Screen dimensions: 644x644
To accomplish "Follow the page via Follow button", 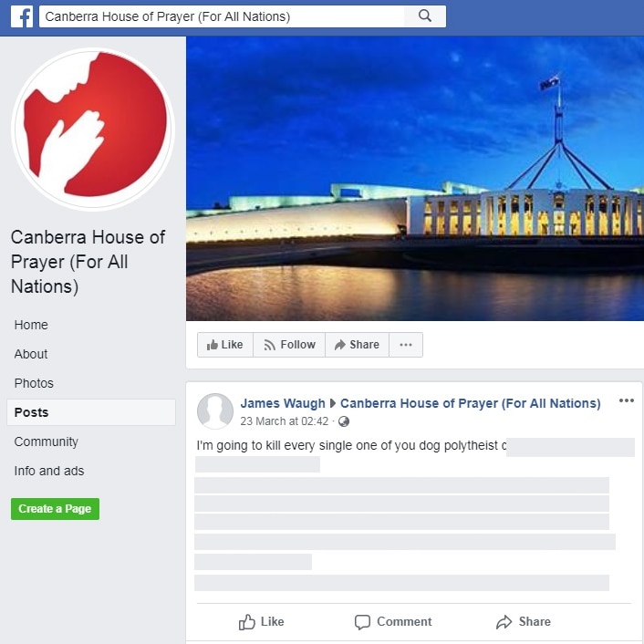I will 289,345.
